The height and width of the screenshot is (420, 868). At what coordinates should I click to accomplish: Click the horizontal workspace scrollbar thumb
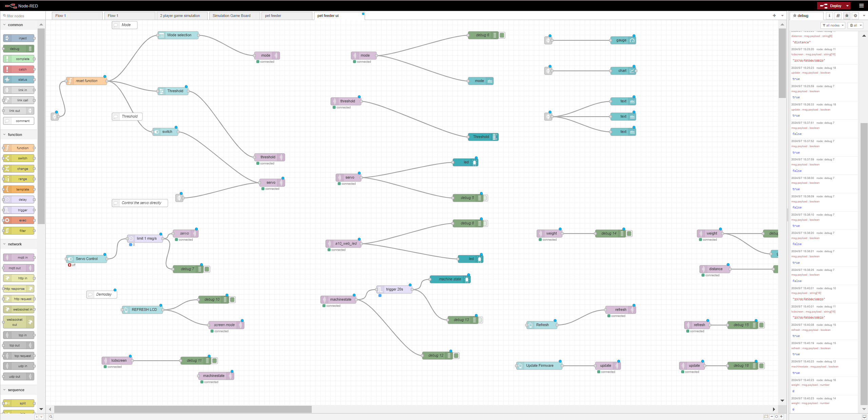pos(182,409)
